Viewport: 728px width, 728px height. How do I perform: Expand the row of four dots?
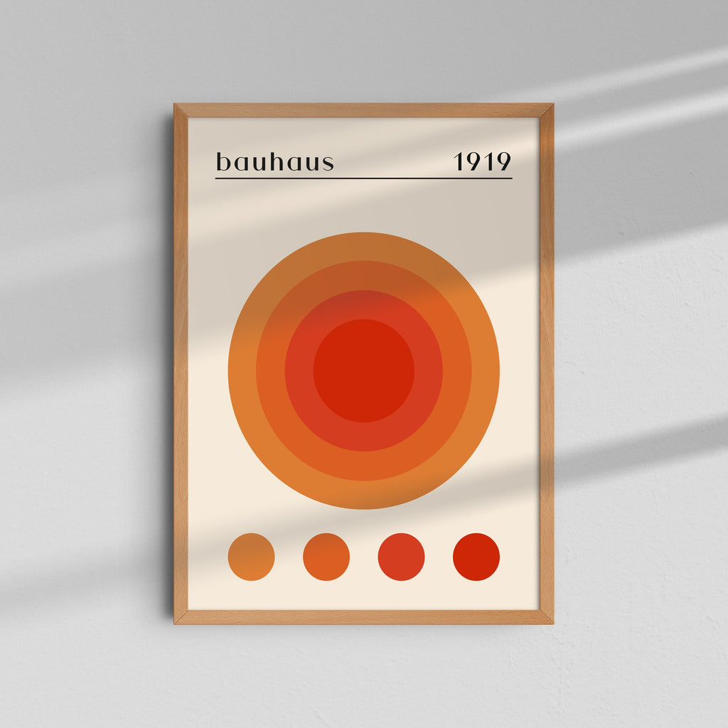tap(363, 558)
